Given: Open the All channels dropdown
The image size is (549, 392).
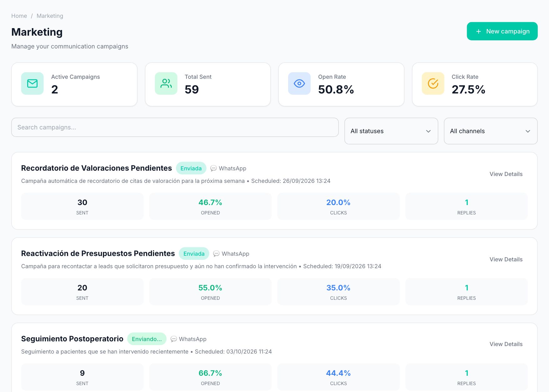Looking at the screenshot, I should [x=491, y=131].
